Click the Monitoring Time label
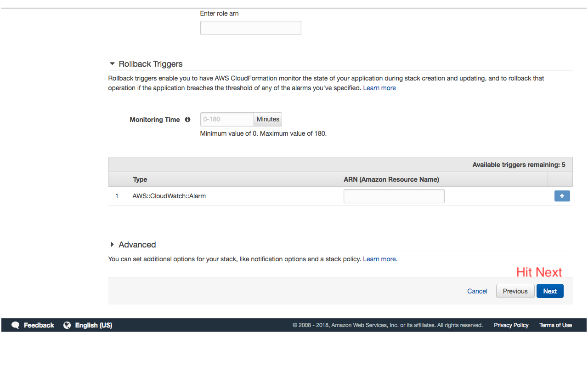 tap(155, 120)
